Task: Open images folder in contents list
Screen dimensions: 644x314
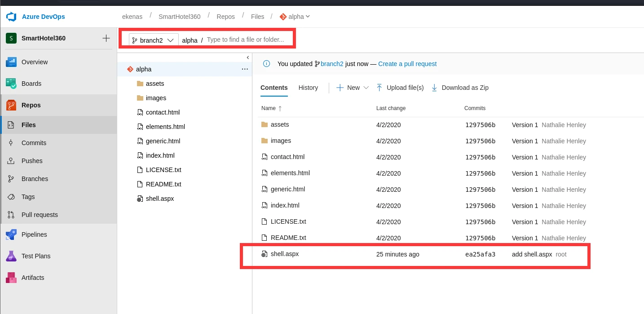Action: [x=281, y=141]
